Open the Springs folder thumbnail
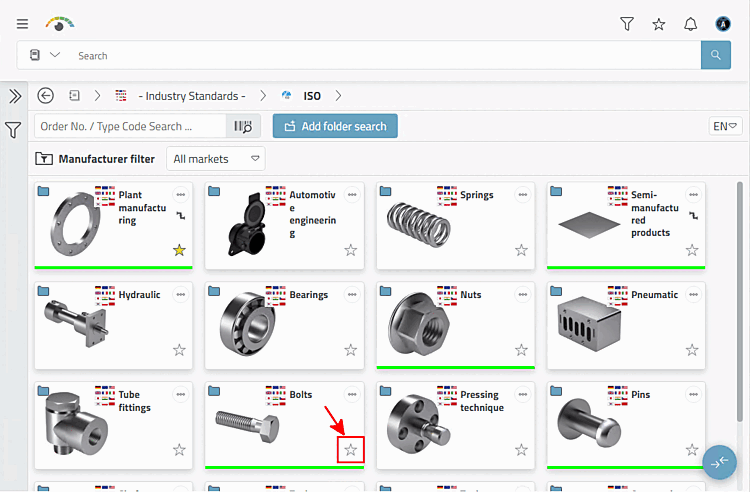 click(x=419, y=225)
